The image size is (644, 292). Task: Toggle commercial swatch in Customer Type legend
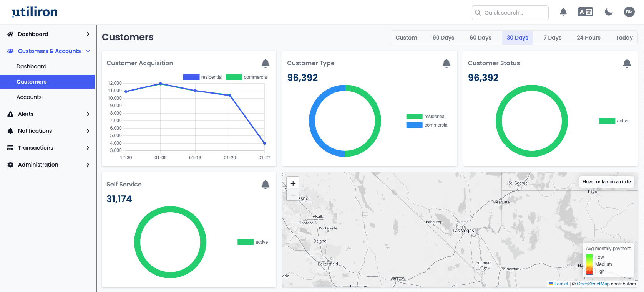[x=415, y=125]
